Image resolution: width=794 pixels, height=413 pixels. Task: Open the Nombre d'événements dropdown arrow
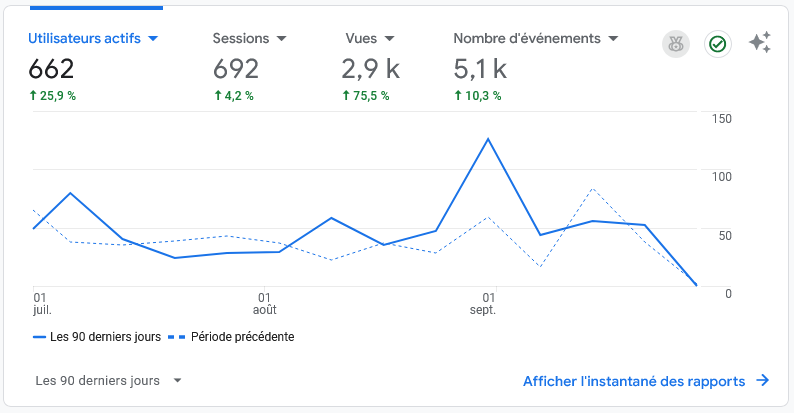tap(613, 39)
